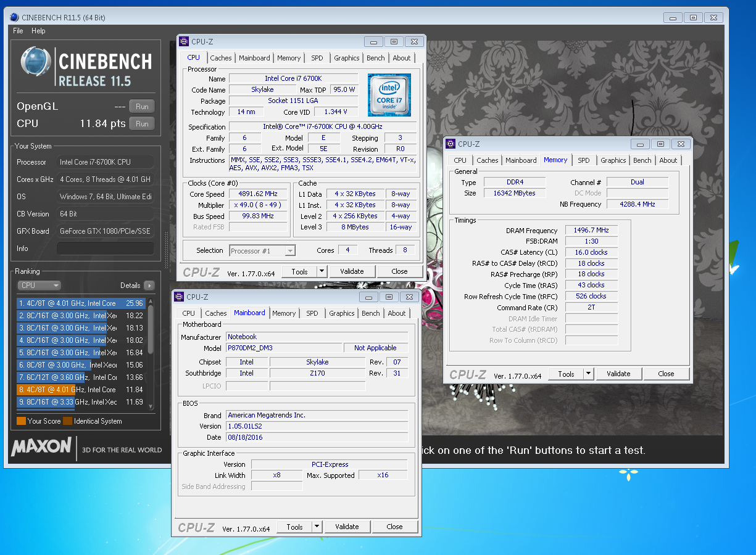Image resolution: width=756 pixels, height=555 pixels.
Task: Click Close button in CPU window
Action: [399, 271]
